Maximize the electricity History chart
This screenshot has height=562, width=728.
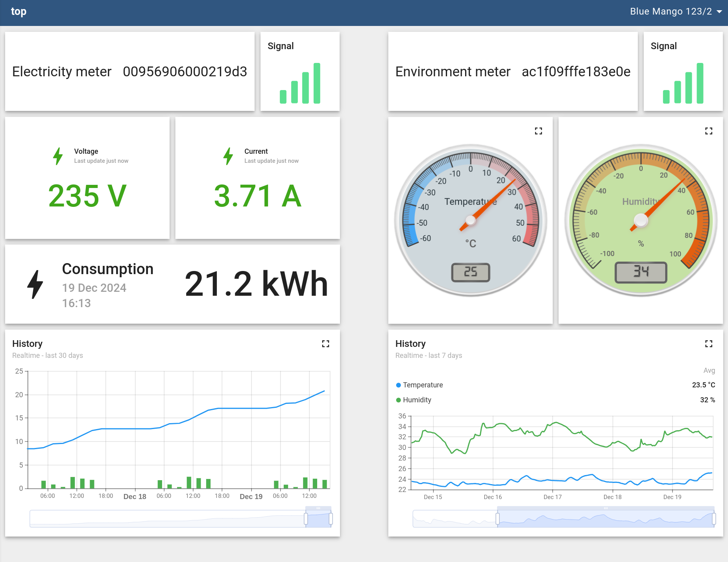pos(325,344)
